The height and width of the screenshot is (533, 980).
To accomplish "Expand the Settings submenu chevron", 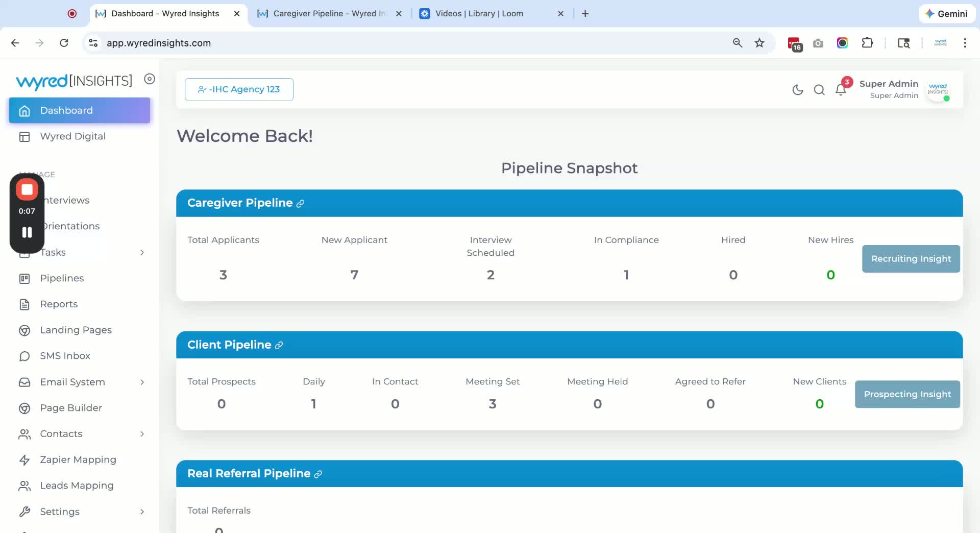I will [142, 512].
